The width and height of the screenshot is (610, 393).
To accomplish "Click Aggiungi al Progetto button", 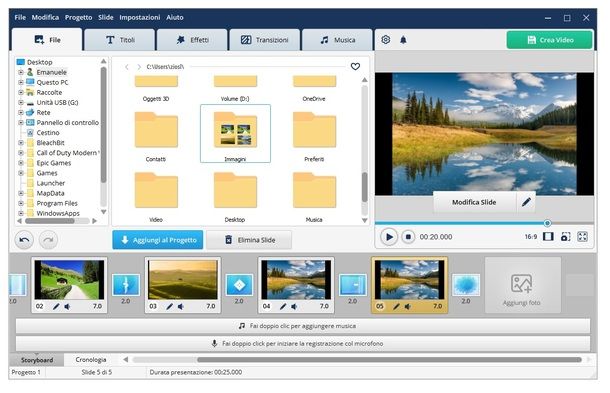I will pos(158,240).
